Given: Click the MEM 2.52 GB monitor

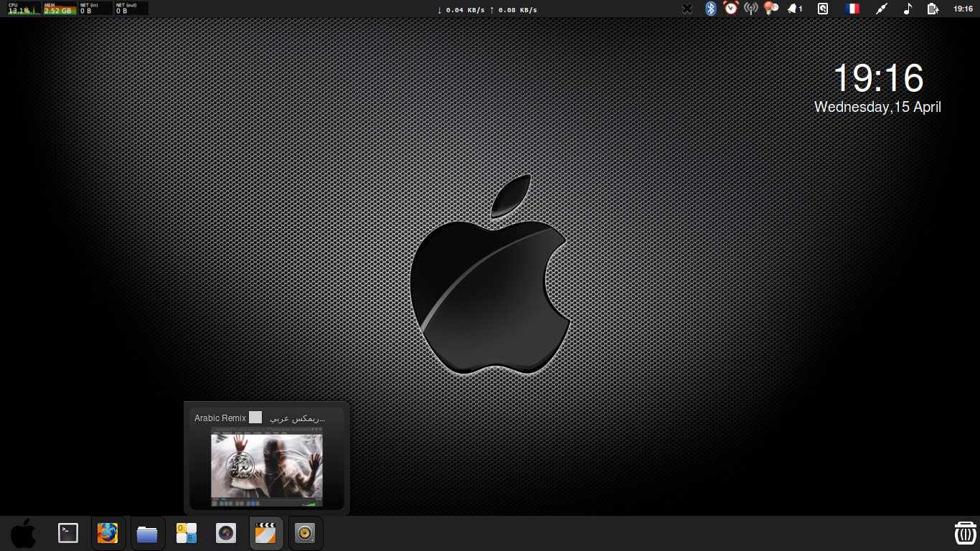Looking at the screenshot, I should (x=60, y=9).
